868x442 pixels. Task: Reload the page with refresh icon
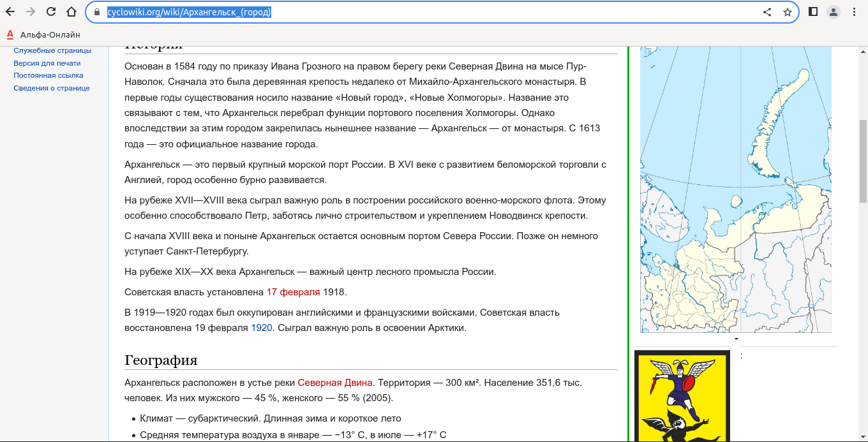[x=51, y=11]
